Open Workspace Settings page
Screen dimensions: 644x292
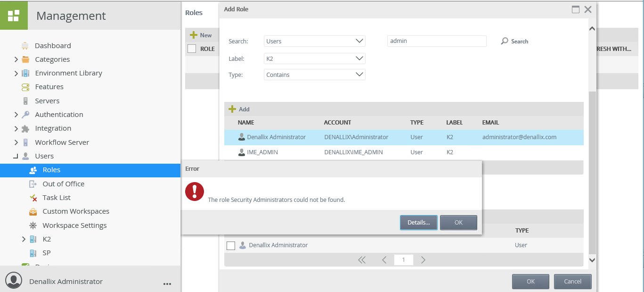(x=74, y=225)
